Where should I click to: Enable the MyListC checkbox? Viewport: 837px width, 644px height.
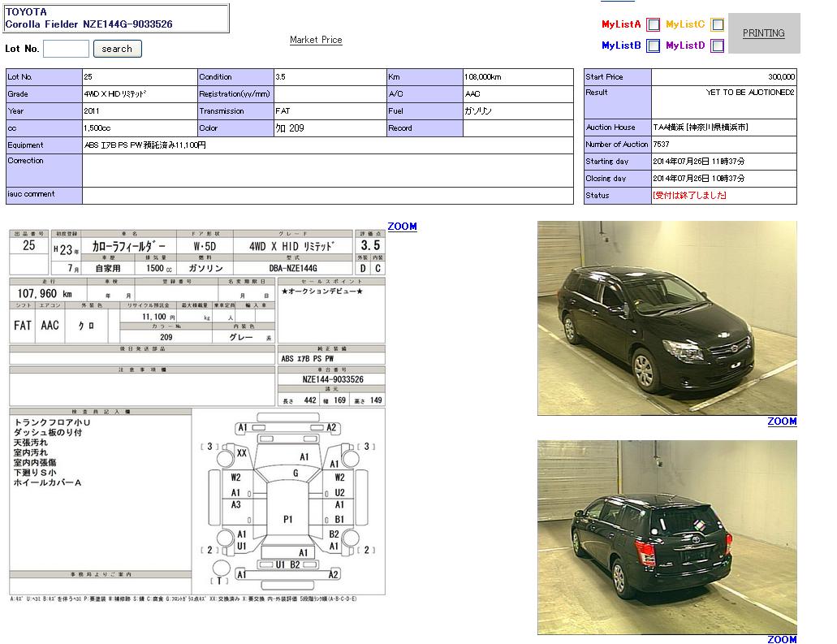717,24
